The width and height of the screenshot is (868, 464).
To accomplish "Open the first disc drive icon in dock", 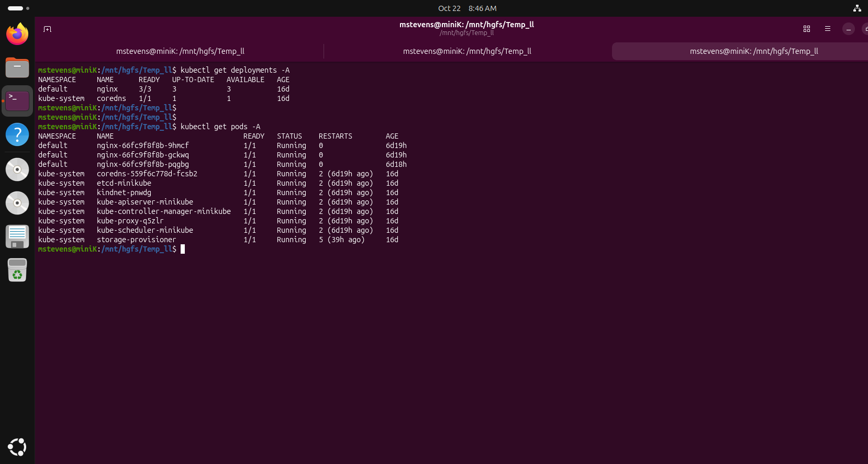I will (x=17, y=169).
